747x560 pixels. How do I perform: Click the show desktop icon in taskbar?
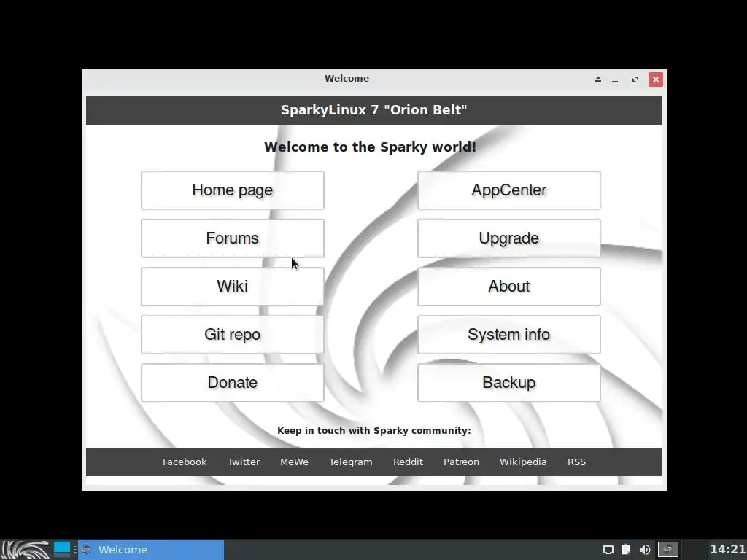pos(62,550)
